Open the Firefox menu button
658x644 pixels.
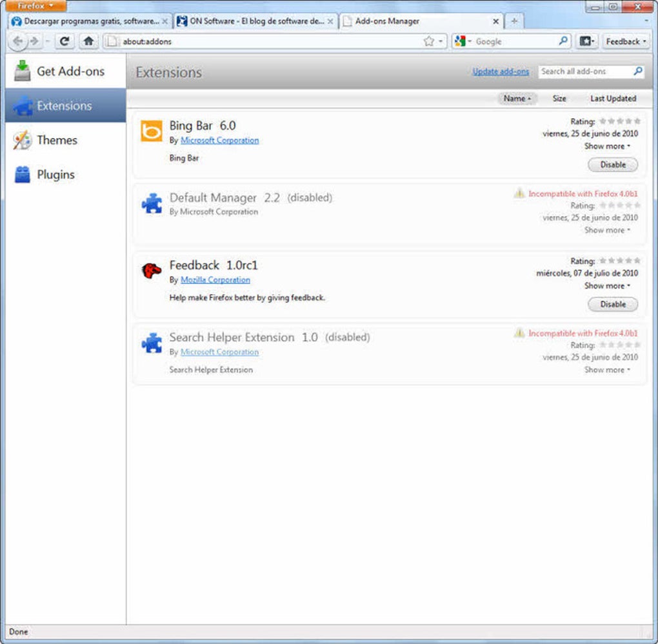pyautogui.click(x=34, y=5)
